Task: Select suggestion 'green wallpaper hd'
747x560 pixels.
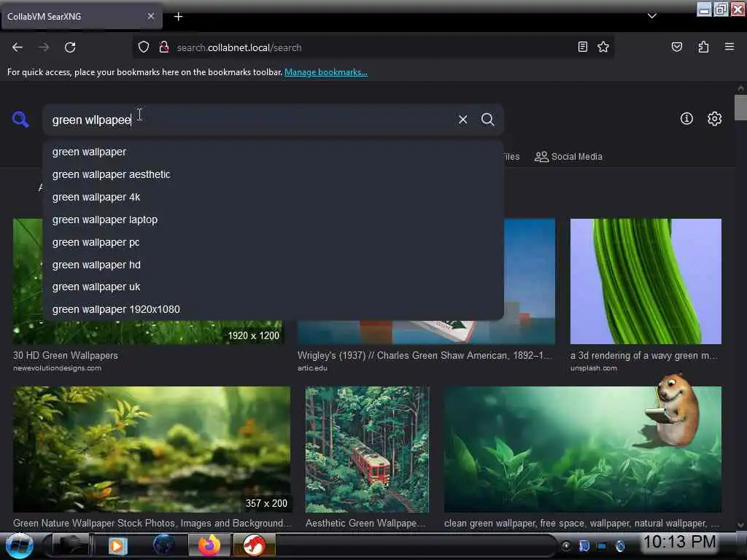Action: coord(273,265)
